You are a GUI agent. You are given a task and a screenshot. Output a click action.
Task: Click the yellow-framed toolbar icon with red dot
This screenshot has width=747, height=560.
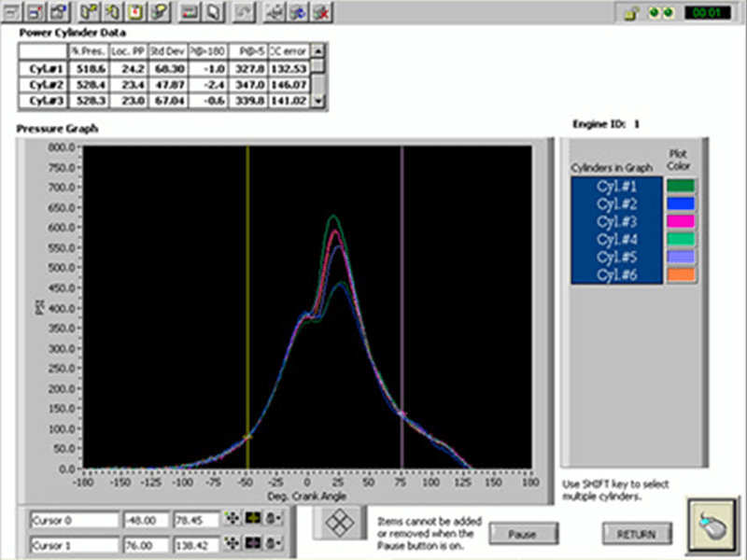pos(135,12)
